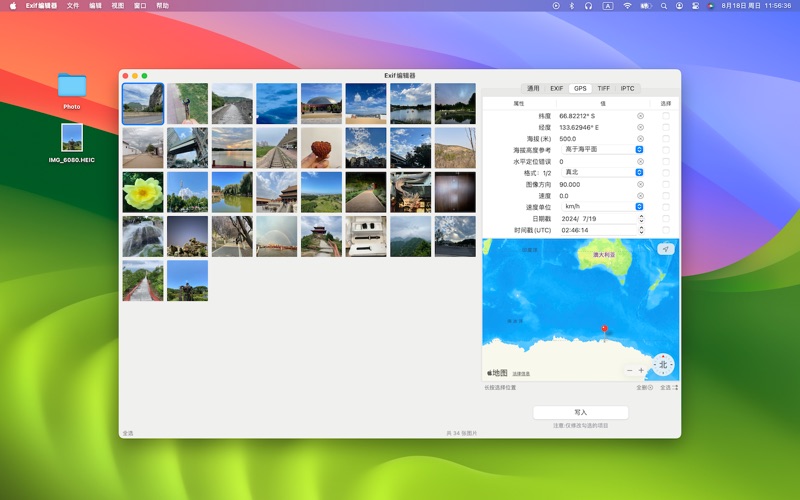Click the map compass 北 control
This screenshot has width=800, height=500.
pos(662,364)
